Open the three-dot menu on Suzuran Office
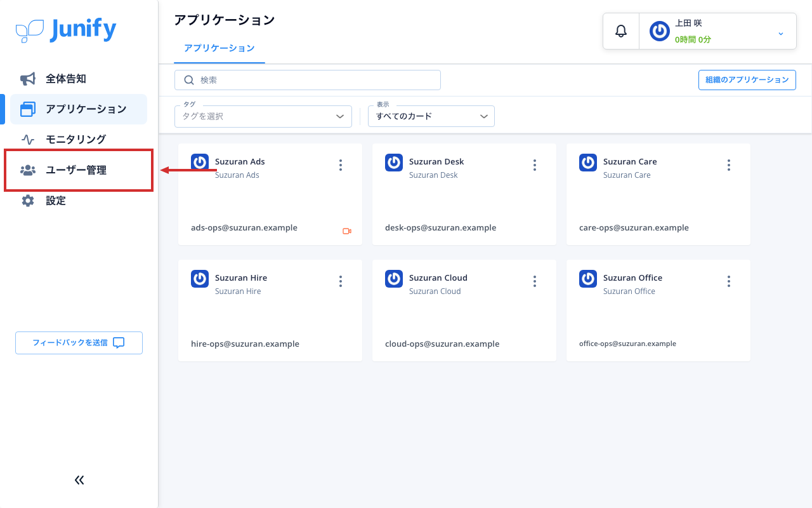The width and height of the screenshot is (812, 508). 729,281
